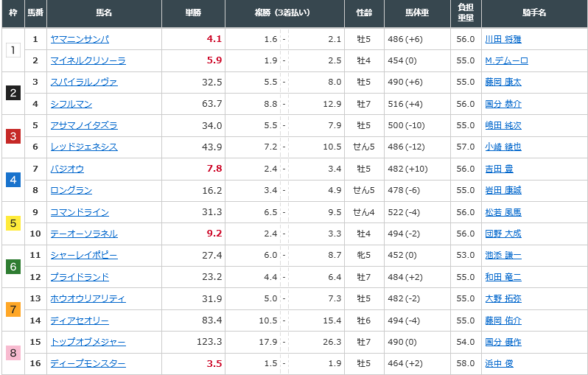The width and height of the screenshot is (588, 375).
Task: Click jockey 吉田 豊
Action: tap(499, 169)
